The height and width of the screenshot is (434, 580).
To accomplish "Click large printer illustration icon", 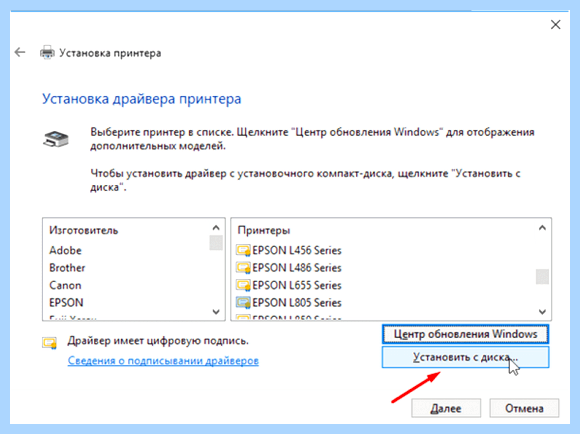I will [56, 139].
